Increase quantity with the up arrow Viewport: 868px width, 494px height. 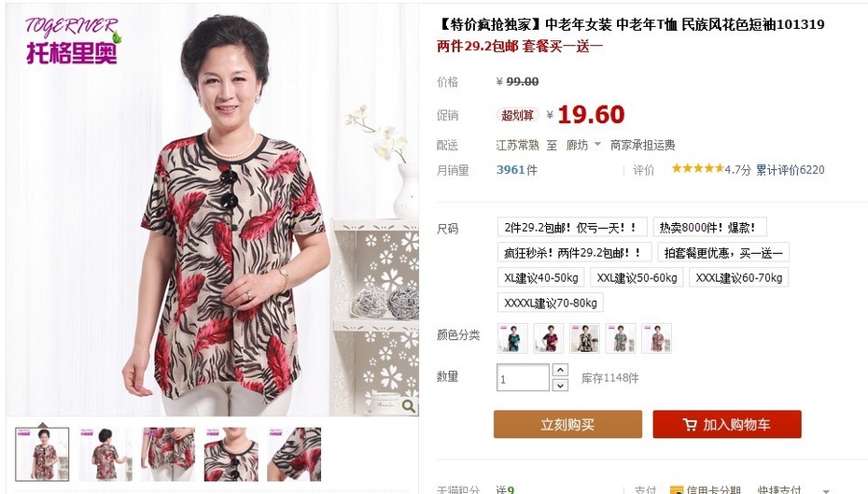click(x=560, y=370)
